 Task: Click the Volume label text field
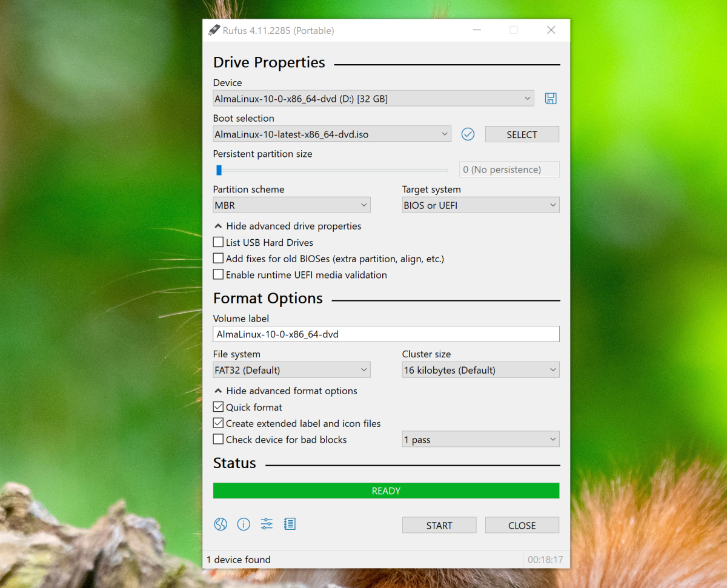(386, 334)
